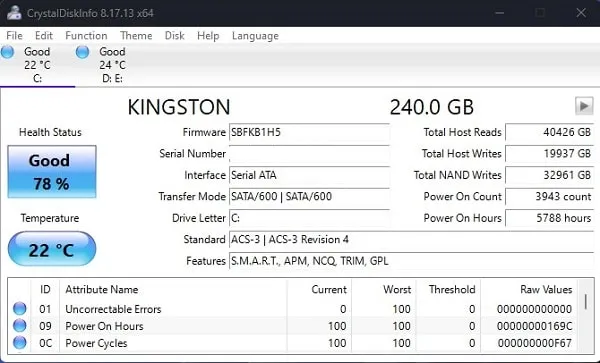
Task: Open the Disk menu
Action: (x=174, y=36)
